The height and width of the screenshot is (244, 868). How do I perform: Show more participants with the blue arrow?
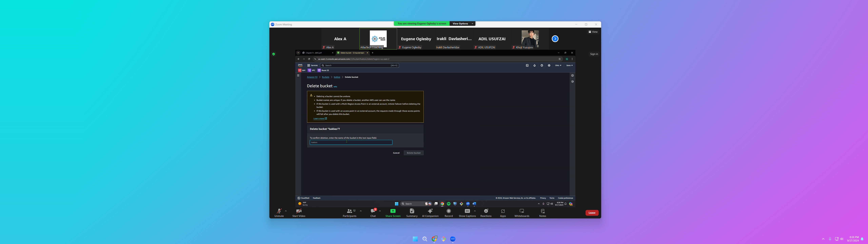(x=555, y=39)
